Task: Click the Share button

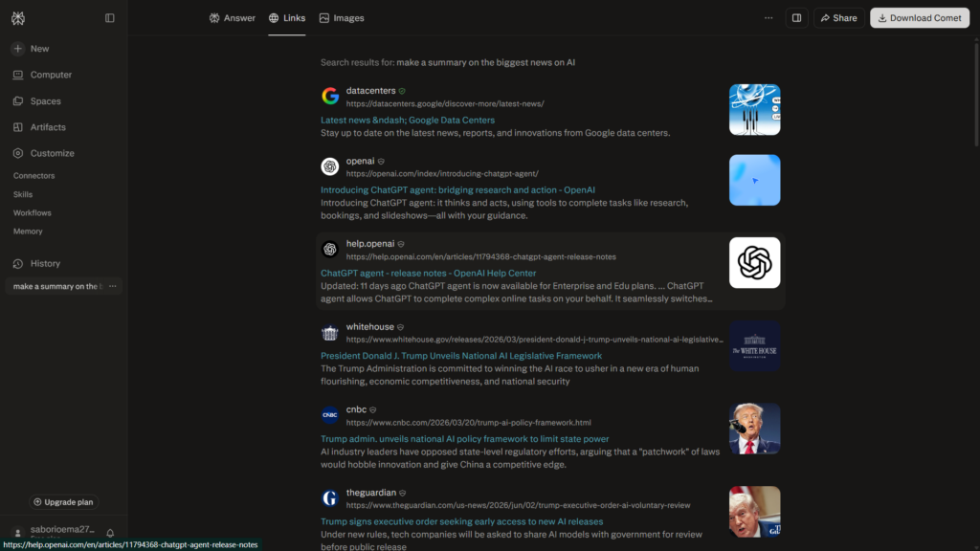Action: (x=838, y=18)
